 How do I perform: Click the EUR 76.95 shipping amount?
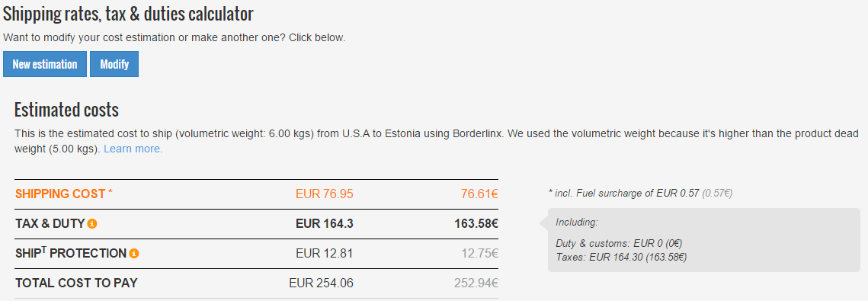tap(325, 194)
